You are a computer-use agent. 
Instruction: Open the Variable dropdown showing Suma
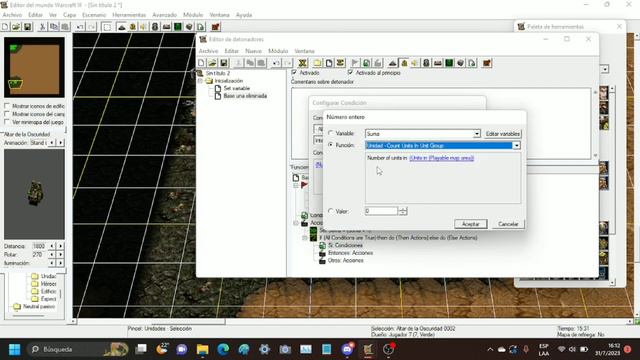point(477,133)
